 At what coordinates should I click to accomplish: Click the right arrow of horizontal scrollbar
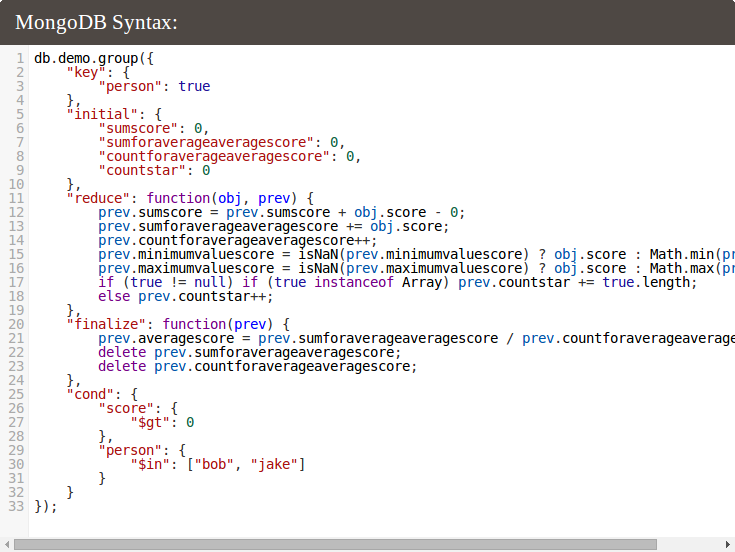(727, 544)
